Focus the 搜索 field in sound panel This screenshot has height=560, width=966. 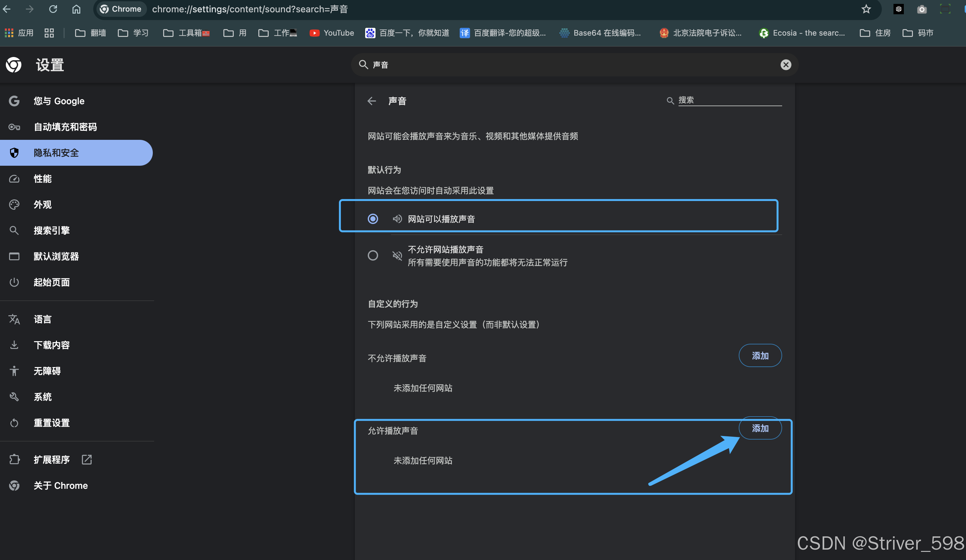(729, 100)
